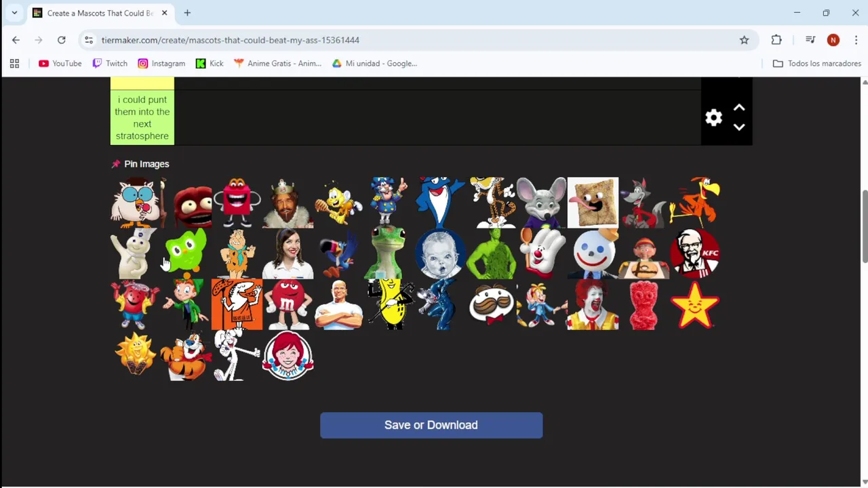Image resolution: width=868 pixels, height=488 pixels.
Task: Pick the Mr. Peanut mascot image
Action: pos(390,304)
